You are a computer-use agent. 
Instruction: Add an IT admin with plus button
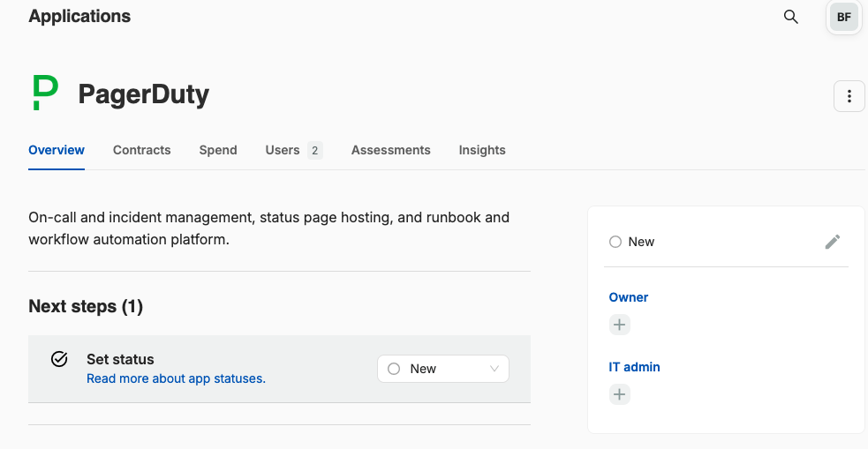[620, 394]
